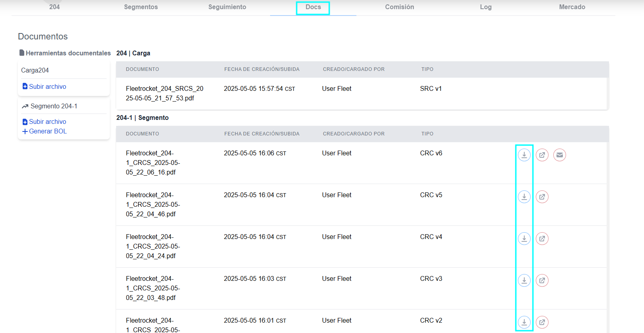Click file name ending 05_22_04_24.pdf
The image size is (644, 333).
pyautogui.click(x=153, y=246)
